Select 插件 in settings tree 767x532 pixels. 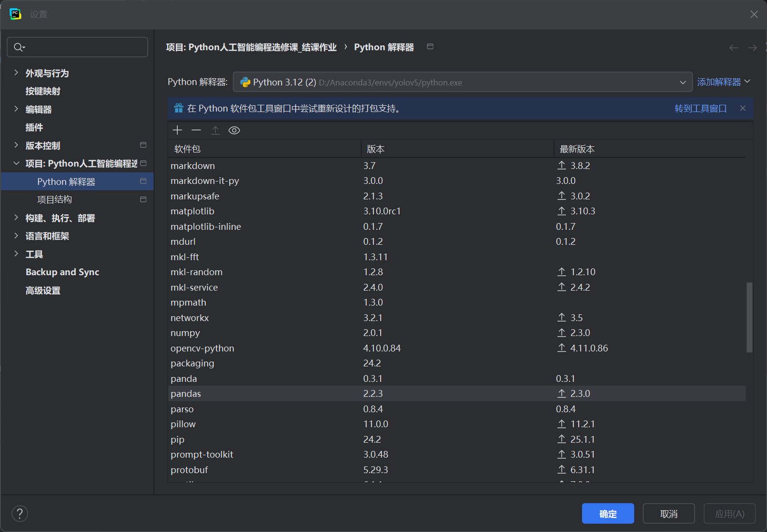34,127
